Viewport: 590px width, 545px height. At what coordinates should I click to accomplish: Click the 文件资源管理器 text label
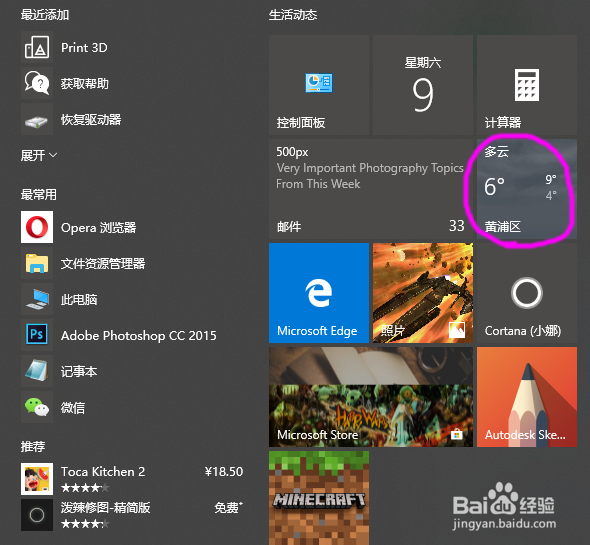[x=103, y=263]
